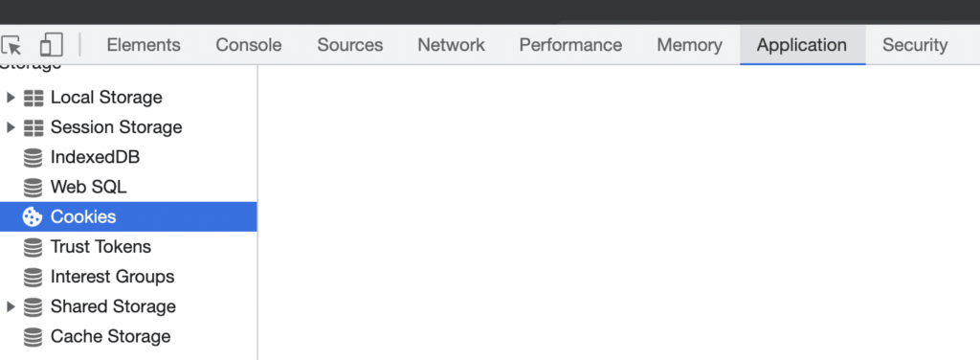Expand the Local Storage tree arrow

click(10, 98)
